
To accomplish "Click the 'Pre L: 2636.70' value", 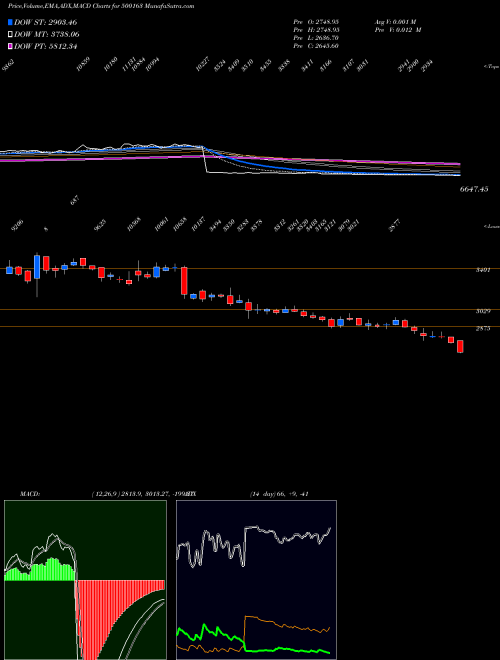I will [316, 37].
